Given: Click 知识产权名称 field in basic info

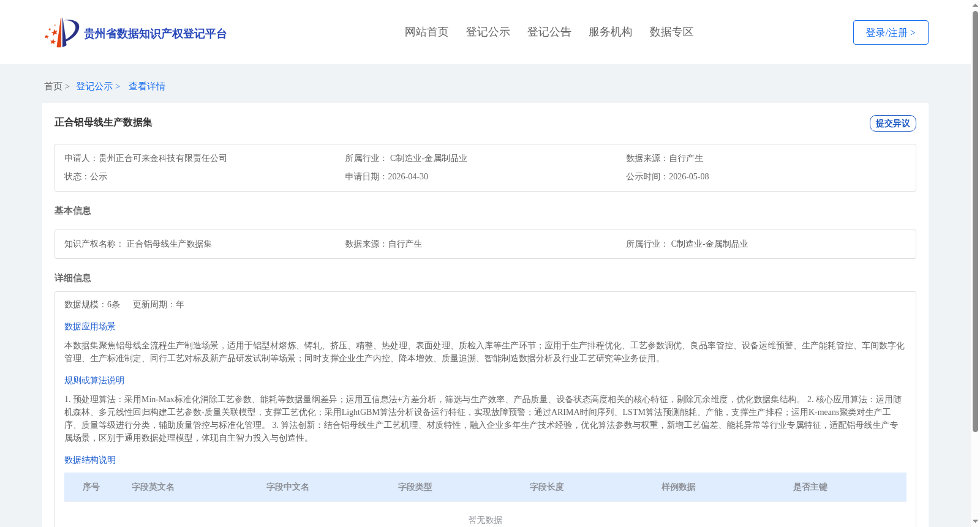Looking at the screenshot, I should [138, 244].
